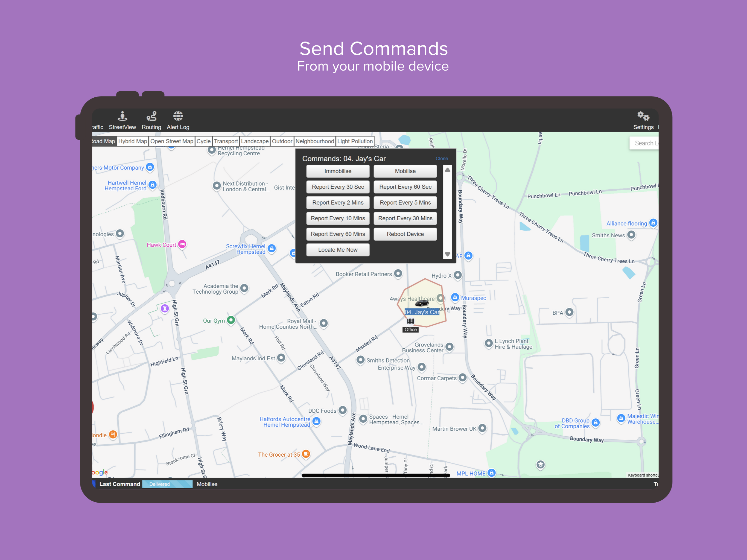This screenshot has height=560, width=747.
Task: Select the Landscape map layer
Action: pos(255,141)
